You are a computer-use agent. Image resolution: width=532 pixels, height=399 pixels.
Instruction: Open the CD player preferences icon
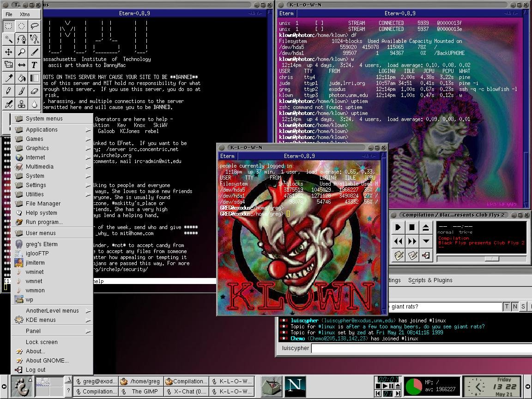(412, 255)
